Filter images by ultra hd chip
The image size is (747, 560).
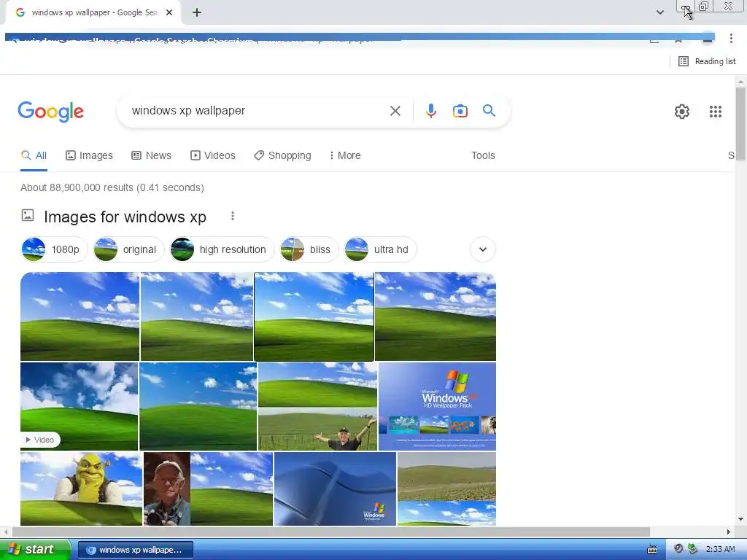(380, 249)
